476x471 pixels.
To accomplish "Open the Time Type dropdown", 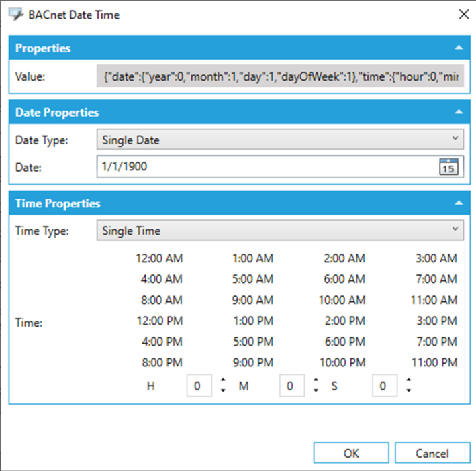I will tap(279, 231).
